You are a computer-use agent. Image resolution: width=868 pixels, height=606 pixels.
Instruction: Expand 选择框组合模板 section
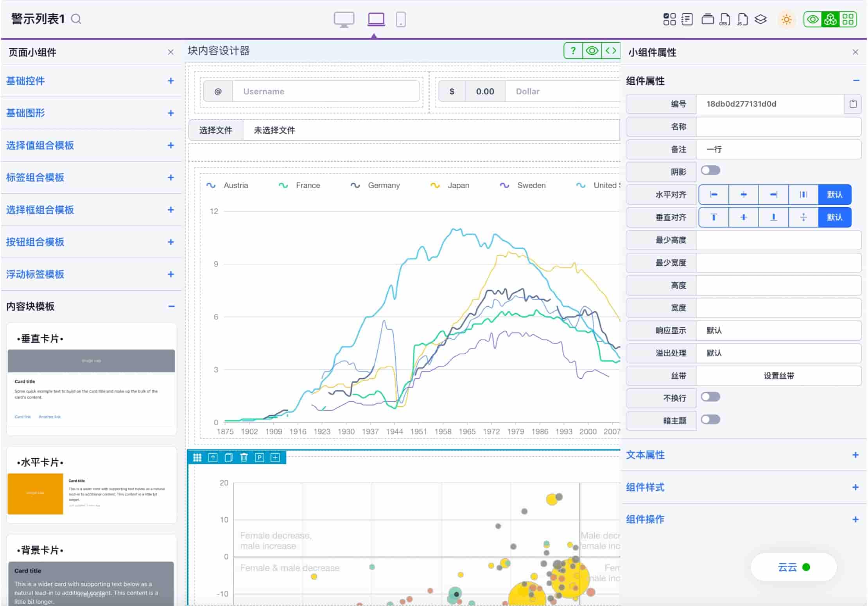click(91, 210)
